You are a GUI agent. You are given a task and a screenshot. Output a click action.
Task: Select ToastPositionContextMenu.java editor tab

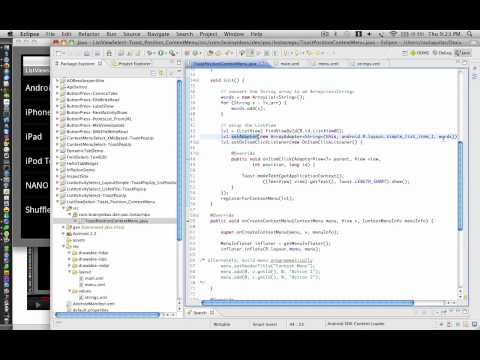click(x=226, y=63)
